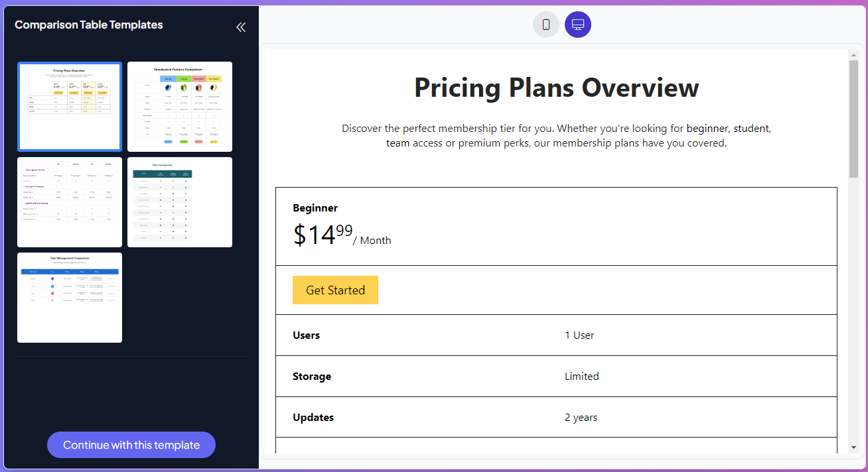This screenshot has height=472, width=868.
Task: Collapse the Comparison Table Templates sidebar
Action: pyautogui.click(x=240, y=27)
